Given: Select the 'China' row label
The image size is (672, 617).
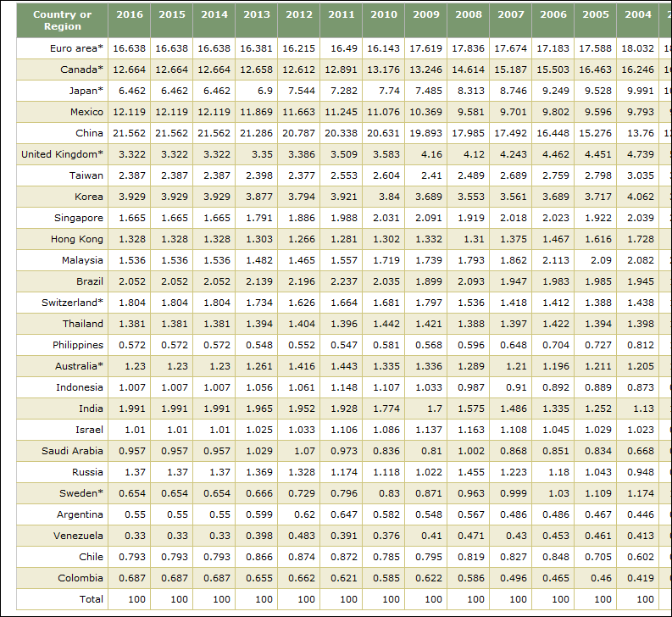Looking at the screenshot, I should [x=89, y=133].
